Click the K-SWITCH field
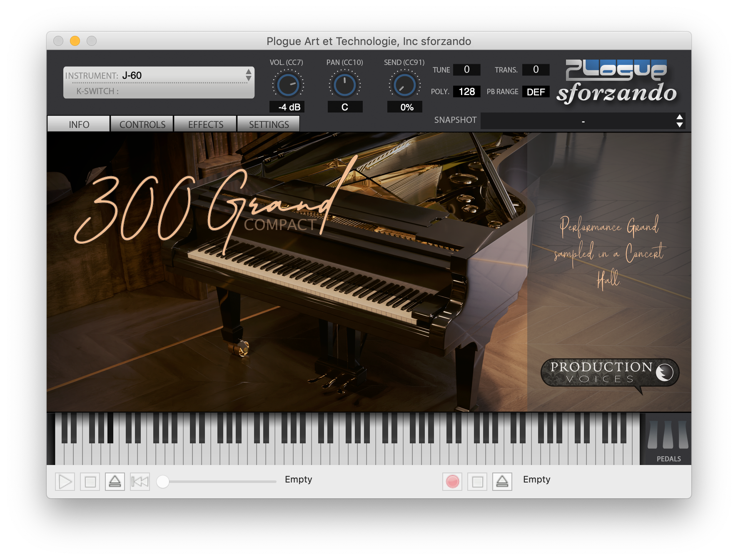This screenshot has width=738, height=560. pos(159,91)
